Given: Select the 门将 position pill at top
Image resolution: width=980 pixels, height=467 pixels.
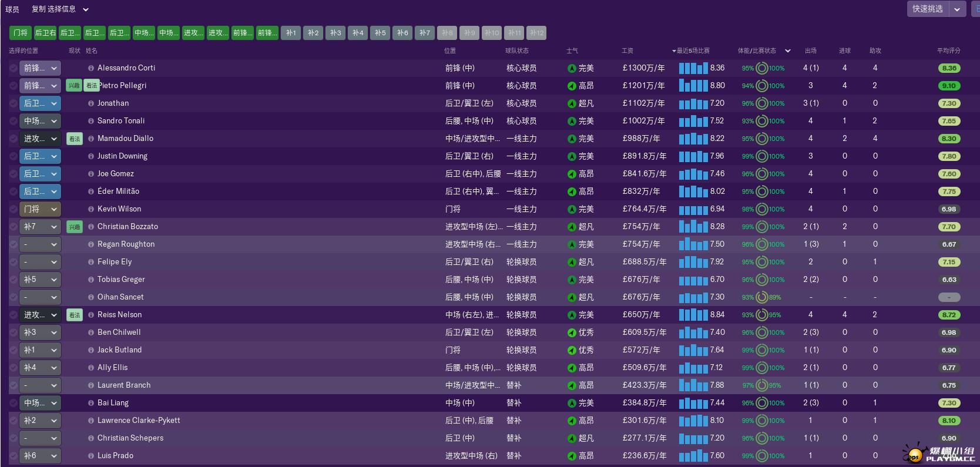Looking at the screenshot, I should pyautogui.click(x=20, y=33).
